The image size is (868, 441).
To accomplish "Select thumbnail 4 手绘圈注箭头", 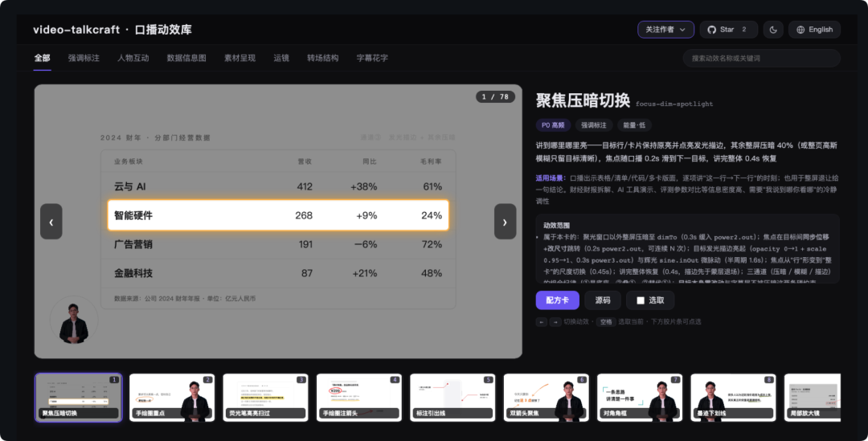I will [358, 398].
